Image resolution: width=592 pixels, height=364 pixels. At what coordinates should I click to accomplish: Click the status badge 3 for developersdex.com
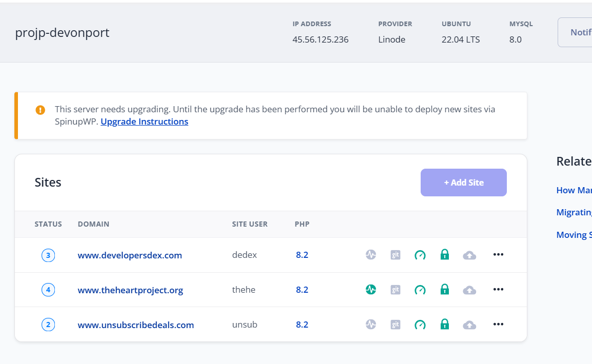(48, 255)
